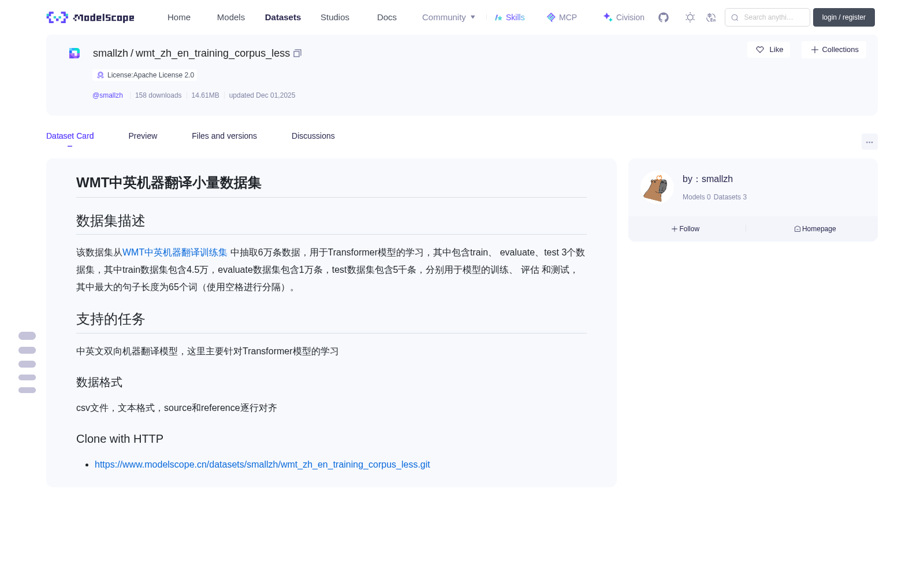Click the first outline marker on left
The height and width of the screenshot is (578, 924).
[27, 336]
